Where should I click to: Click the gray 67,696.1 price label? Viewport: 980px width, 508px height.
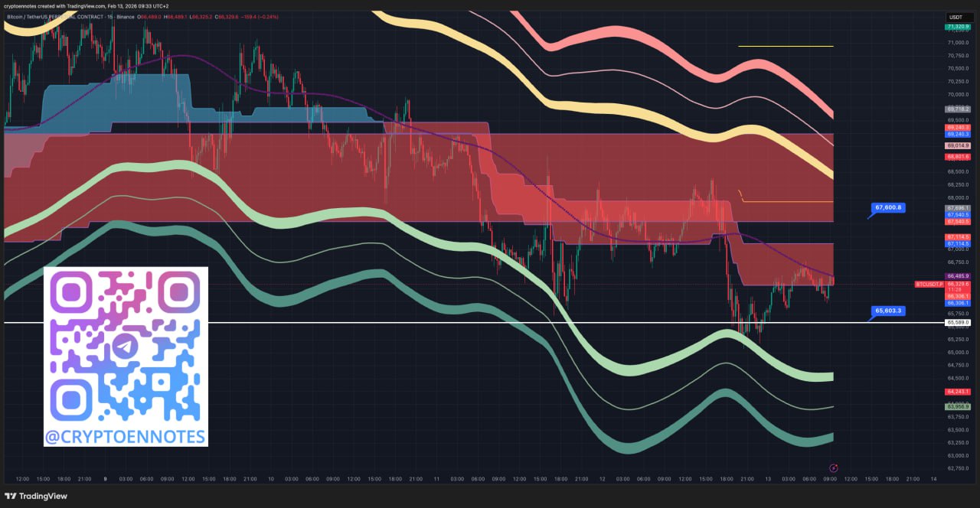[x=959, y=208]
